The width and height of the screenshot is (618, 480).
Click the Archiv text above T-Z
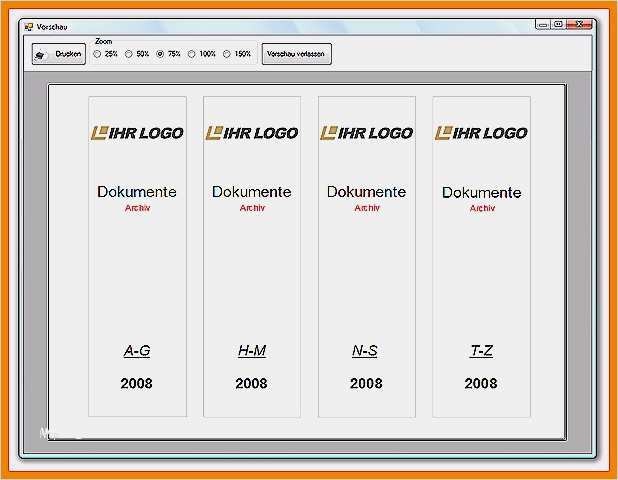(482, 208)
